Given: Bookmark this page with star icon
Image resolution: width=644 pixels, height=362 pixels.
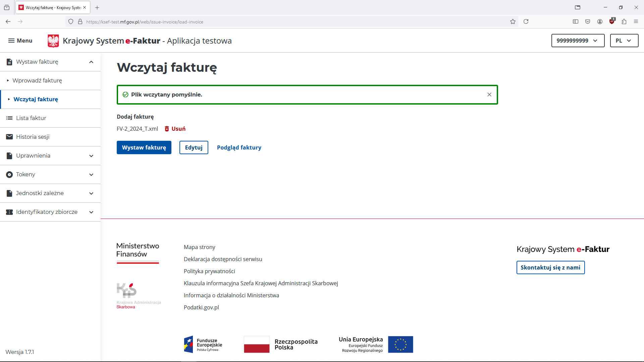Looking at the screenshot, I should 513,22.
